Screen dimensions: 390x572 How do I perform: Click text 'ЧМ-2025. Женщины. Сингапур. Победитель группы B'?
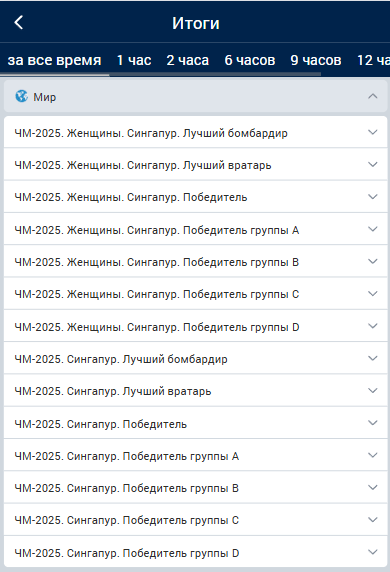157,262
